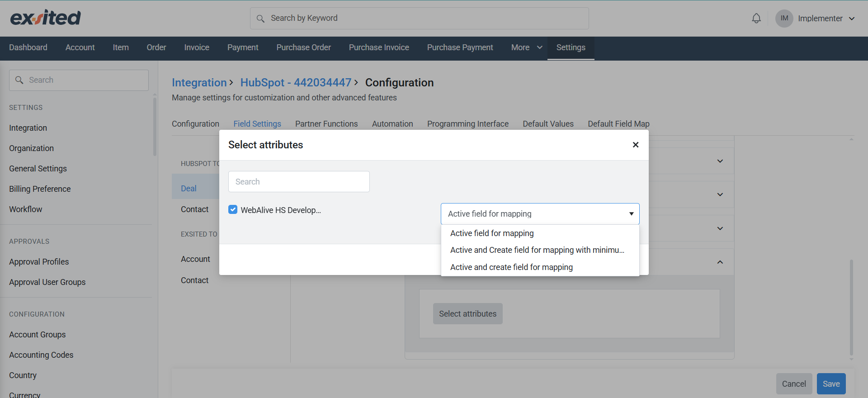Open the Invoice menu
This screenshot has height=398, width=868.
[197, 47]
